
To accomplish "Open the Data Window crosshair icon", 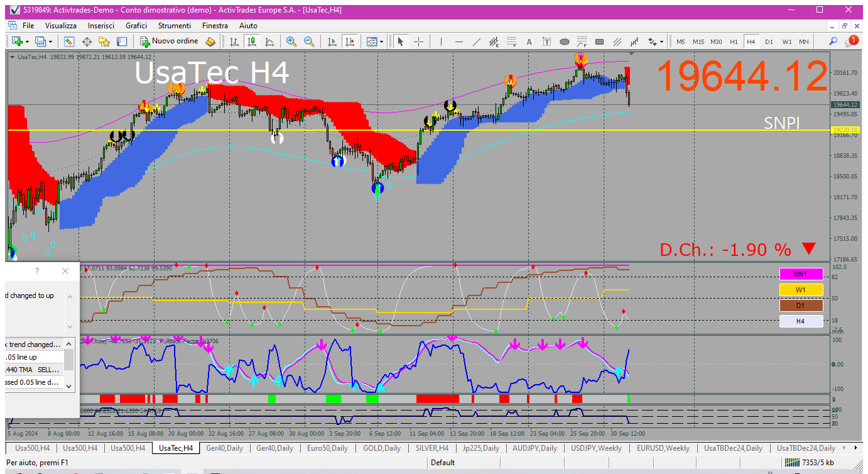I will 87,41.
